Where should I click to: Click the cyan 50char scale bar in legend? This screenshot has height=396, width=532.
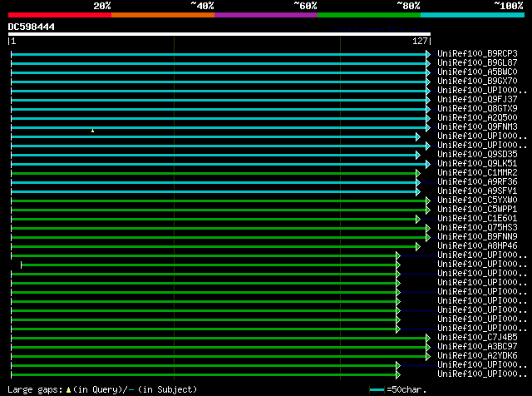pos(377,389)
